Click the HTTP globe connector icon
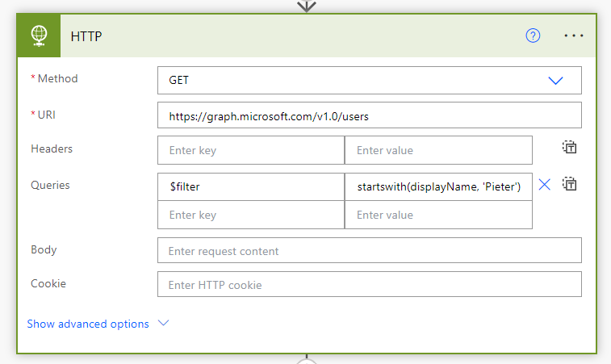 point(39,36)
